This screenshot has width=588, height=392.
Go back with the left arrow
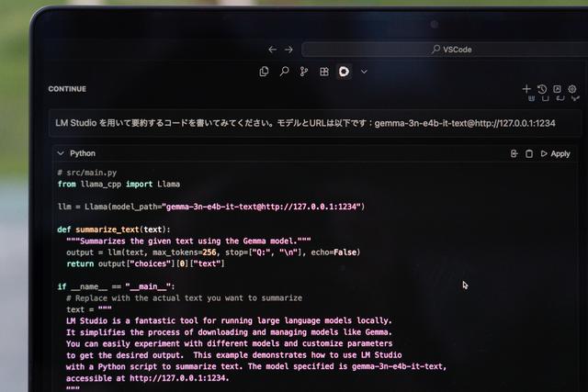pos(273,50)
